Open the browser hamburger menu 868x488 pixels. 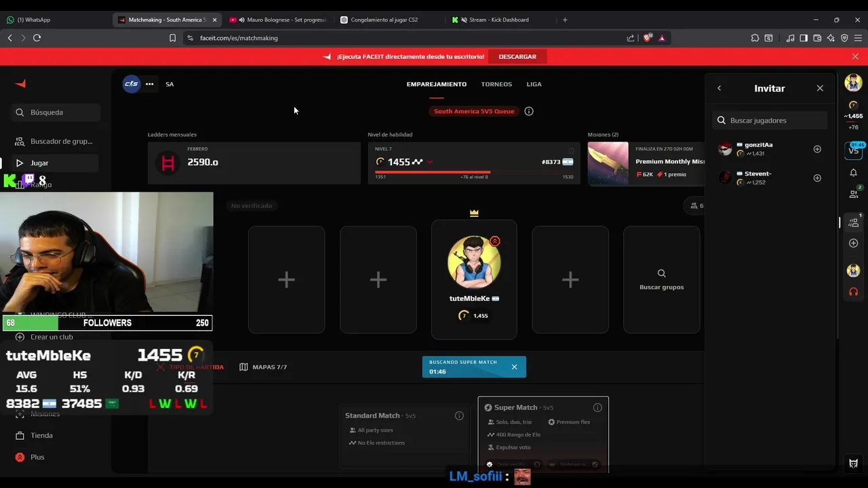[858, 38]
